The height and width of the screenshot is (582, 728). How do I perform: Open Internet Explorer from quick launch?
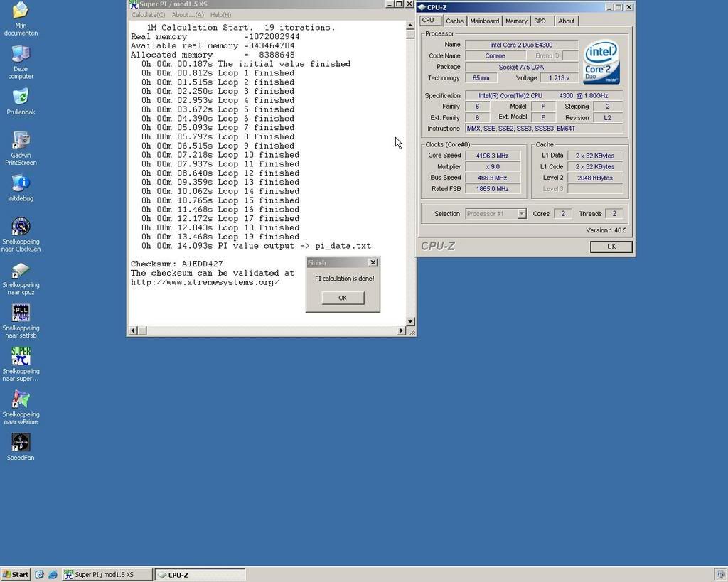coord(53,575)
